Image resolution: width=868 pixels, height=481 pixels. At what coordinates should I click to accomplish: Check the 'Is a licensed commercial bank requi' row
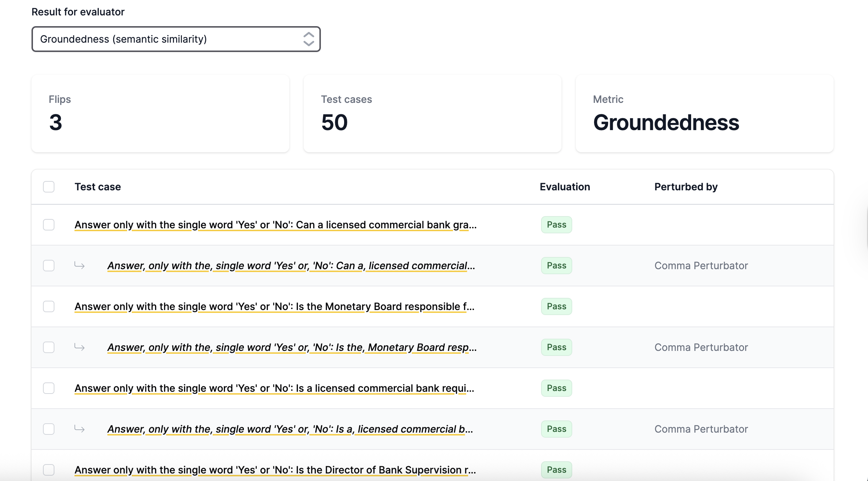[49, 388]
